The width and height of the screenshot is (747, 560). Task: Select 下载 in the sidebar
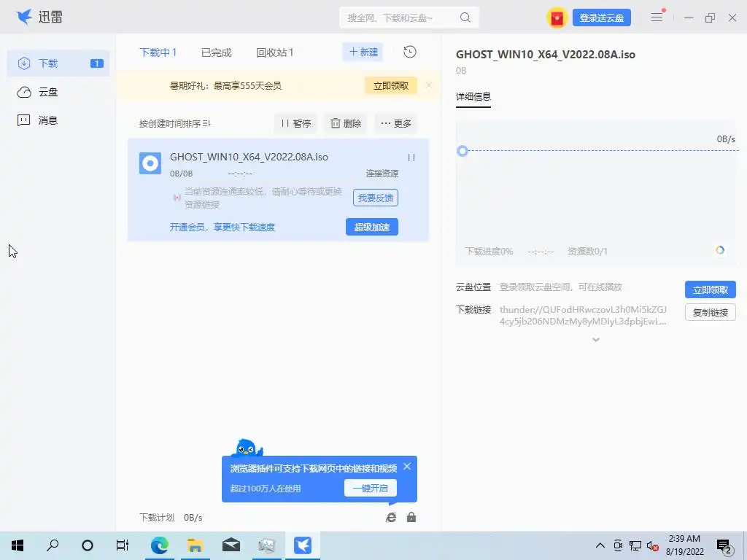58,63
